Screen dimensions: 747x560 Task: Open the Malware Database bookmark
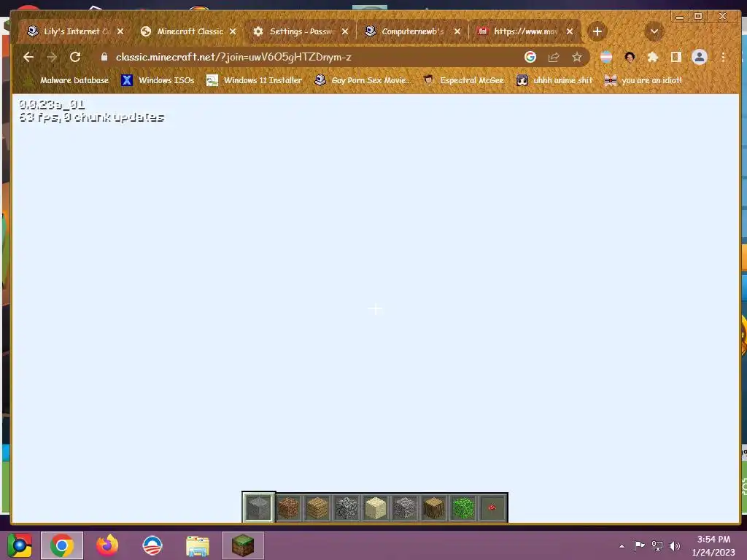point(66,80)
